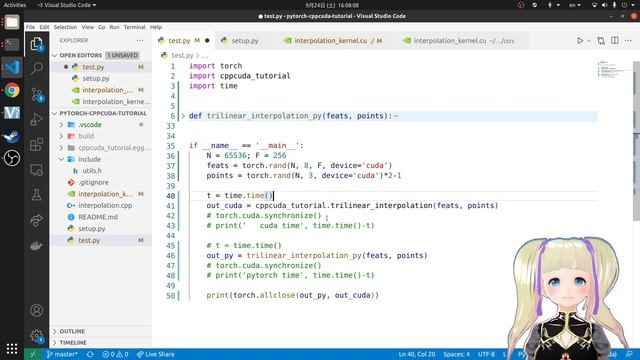Collapse the include folder
The height and width of the screenshot is (360, 640).
point(62,159)
